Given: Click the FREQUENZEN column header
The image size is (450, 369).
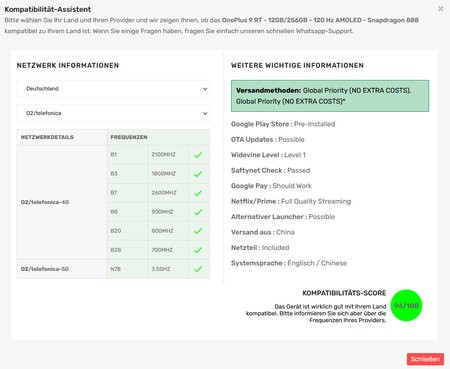Looking at the screenshot, I should coord(129,137).
